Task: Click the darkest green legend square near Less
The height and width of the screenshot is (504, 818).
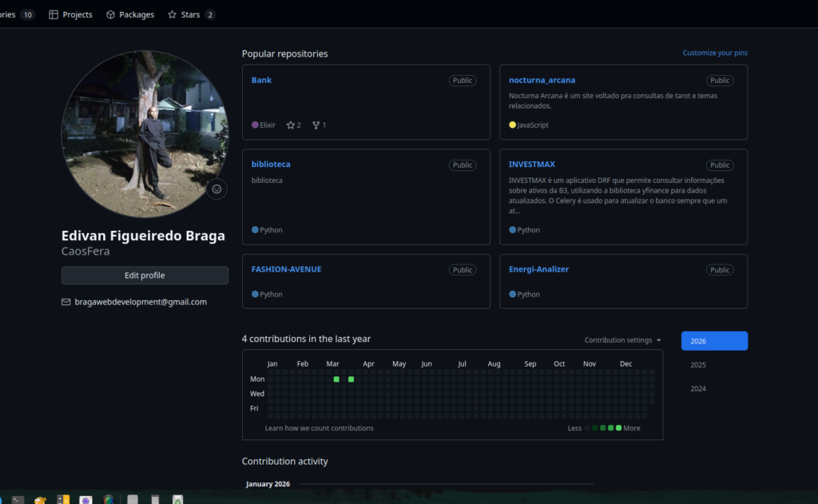Action: tap(594, 428)
